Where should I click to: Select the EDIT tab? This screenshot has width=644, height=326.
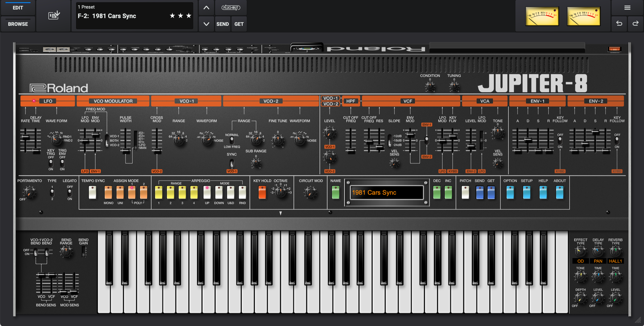tap(18, 8)
